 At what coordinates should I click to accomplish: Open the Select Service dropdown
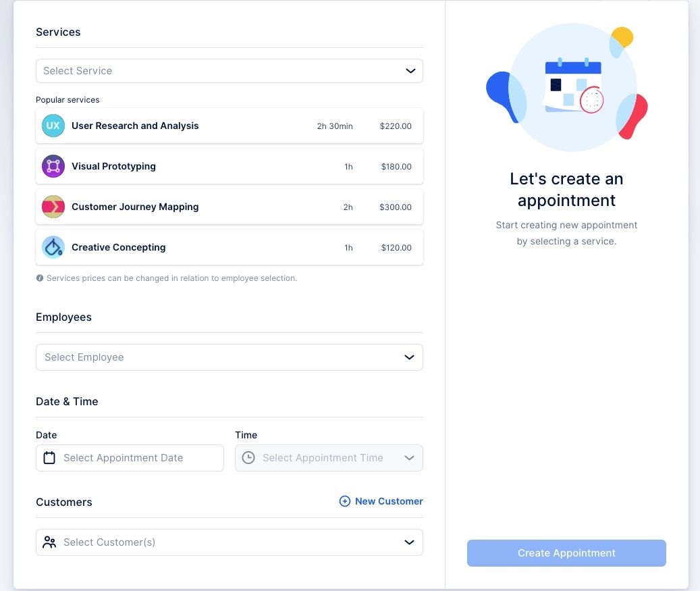(x=230, y=70)
